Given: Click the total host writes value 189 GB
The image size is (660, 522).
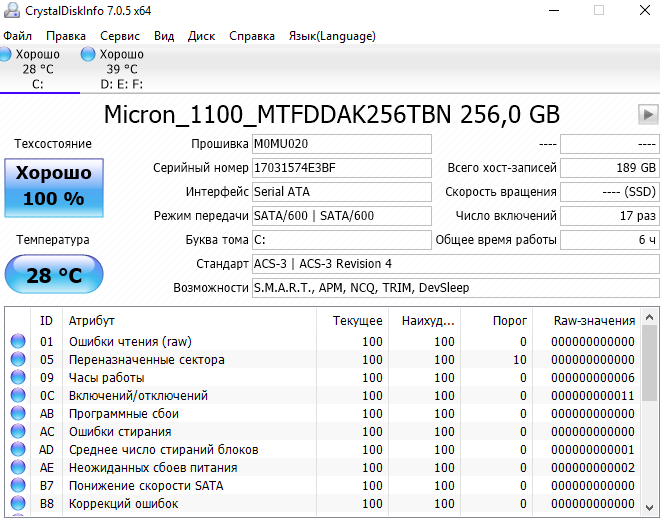Looking at the screenshot, I should [x=609, y=168].
